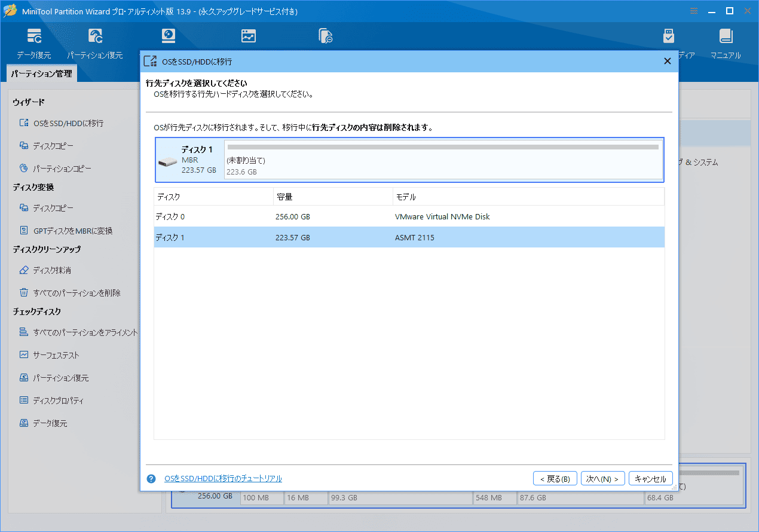Image resolution: width=759 pixels, height=532 pixels.
Task: Click ディスク変換 section header
Action: coord(33,188)
